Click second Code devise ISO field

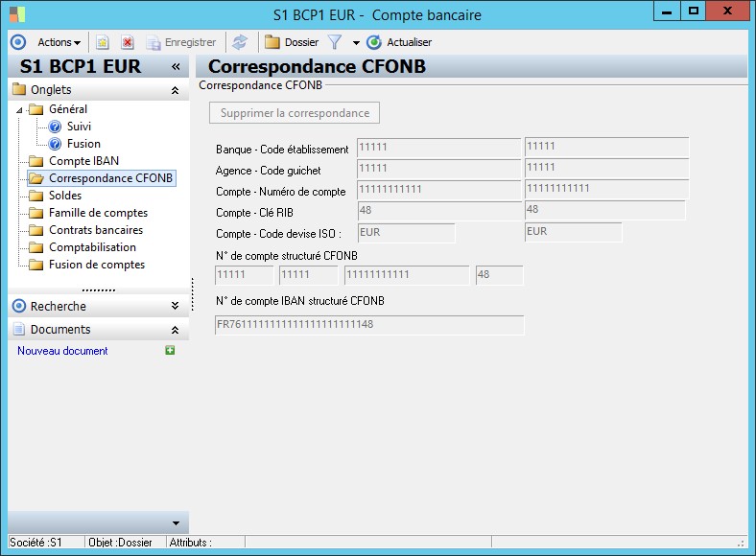coord(574,232)
